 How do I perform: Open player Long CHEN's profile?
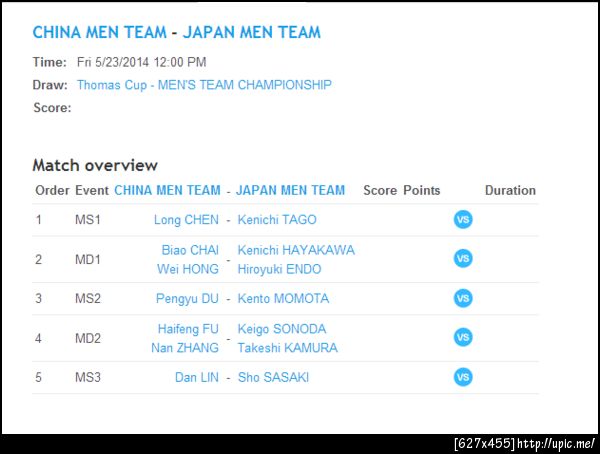pyautogui.click(x=187, y=220)
